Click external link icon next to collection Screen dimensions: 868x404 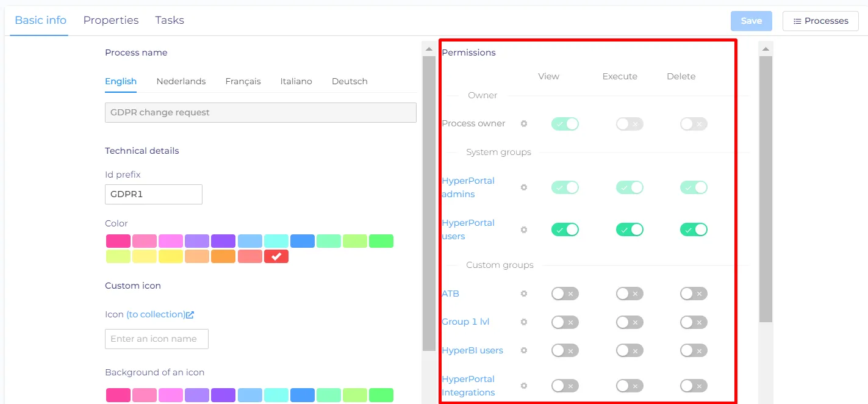190,314
